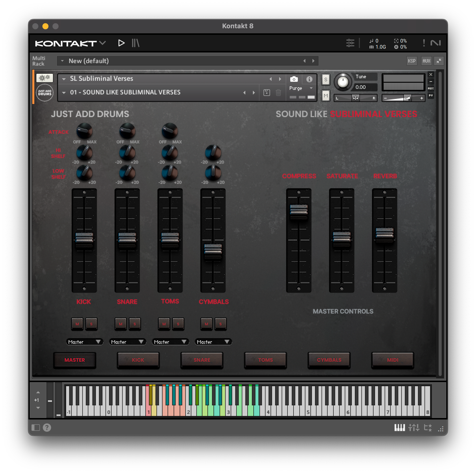Switch to the MASTER tab

tap(75, 360)
